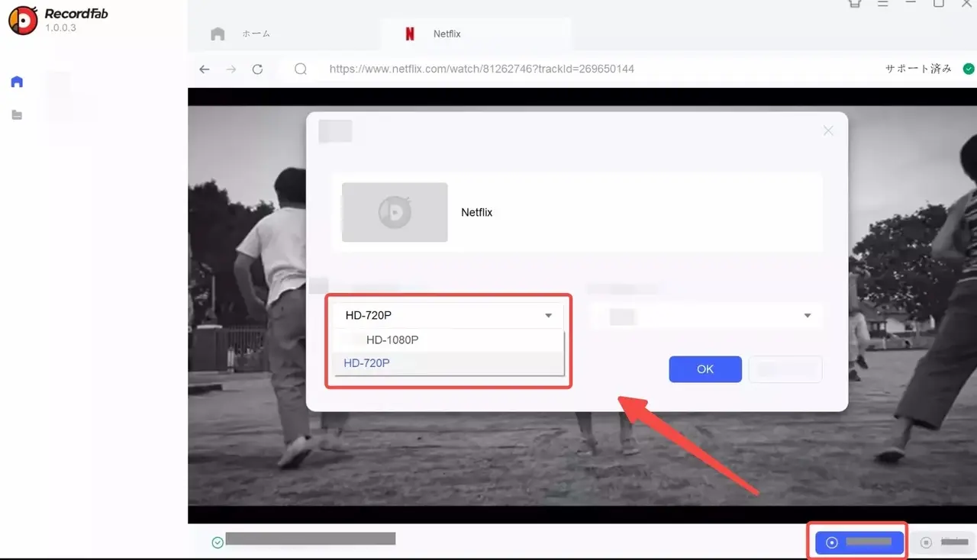Click the green check status icon at bottom

218,542
